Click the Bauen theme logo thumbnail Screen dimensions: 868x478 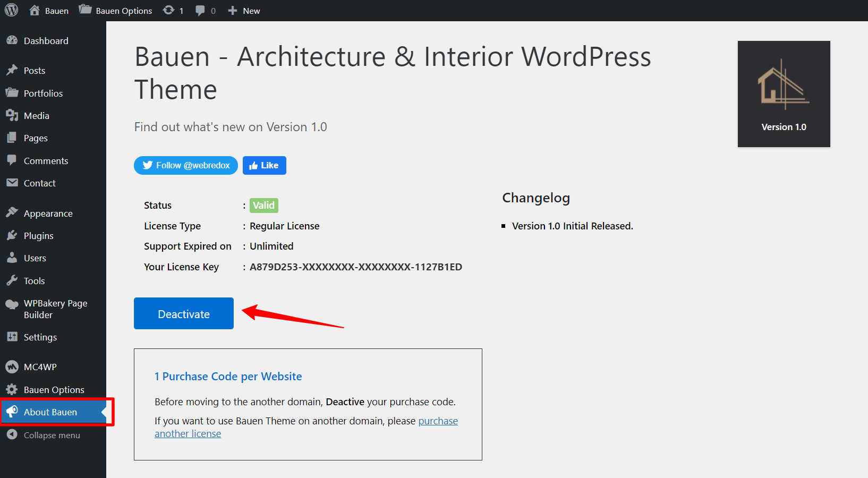(784, 94)
